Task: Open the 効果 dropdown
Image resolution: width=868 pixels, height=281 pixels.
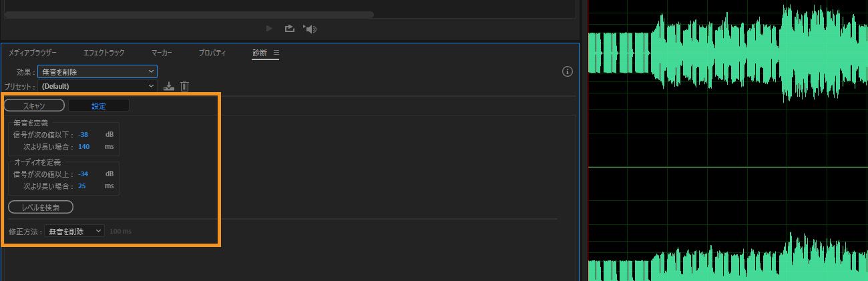Action: (x=97, y=71)
